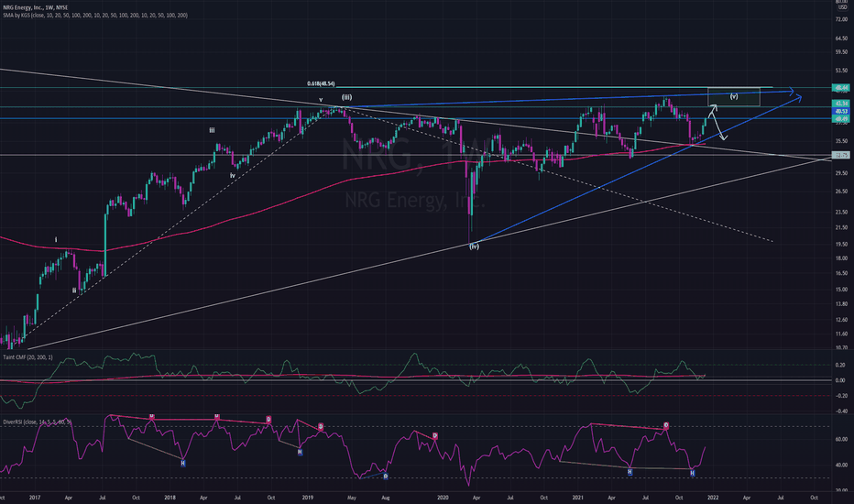Select the Taint CMF (20, 200, 1) legend
Screen dimensions: 854x504
[27, 357]
